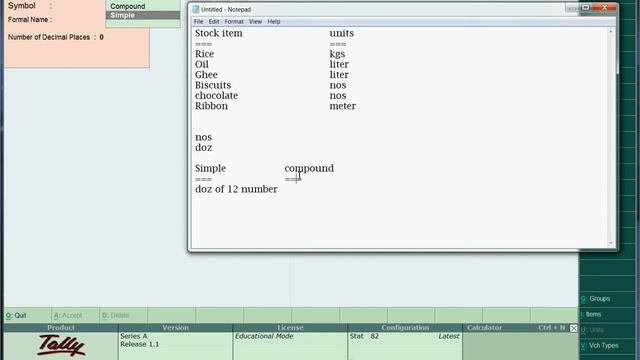Click 'kgs' unit in Notepad
Screen dimensions: 640x360
point(337,54)
